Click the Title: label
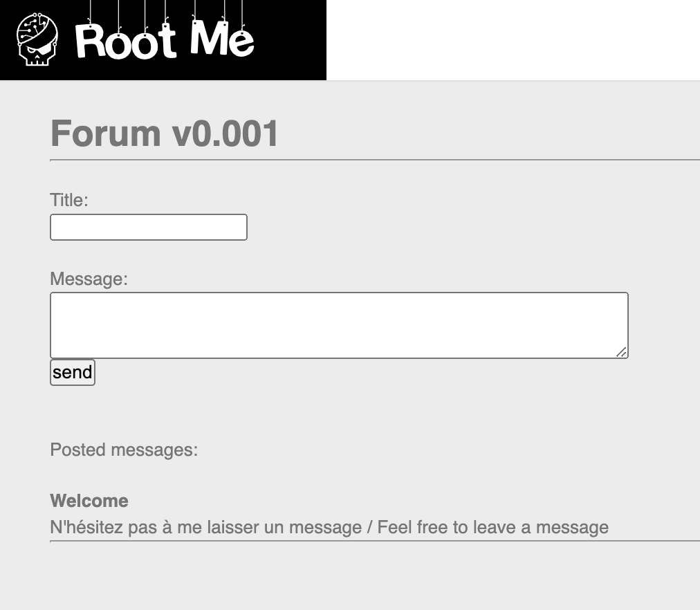Screen dimensions: 700x610 pos(69,200)
